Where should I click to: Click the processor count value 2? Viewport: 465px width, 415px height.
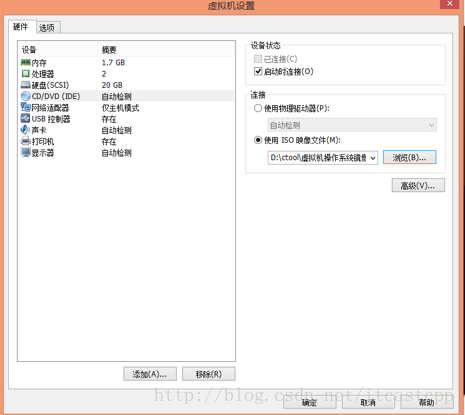104,74
